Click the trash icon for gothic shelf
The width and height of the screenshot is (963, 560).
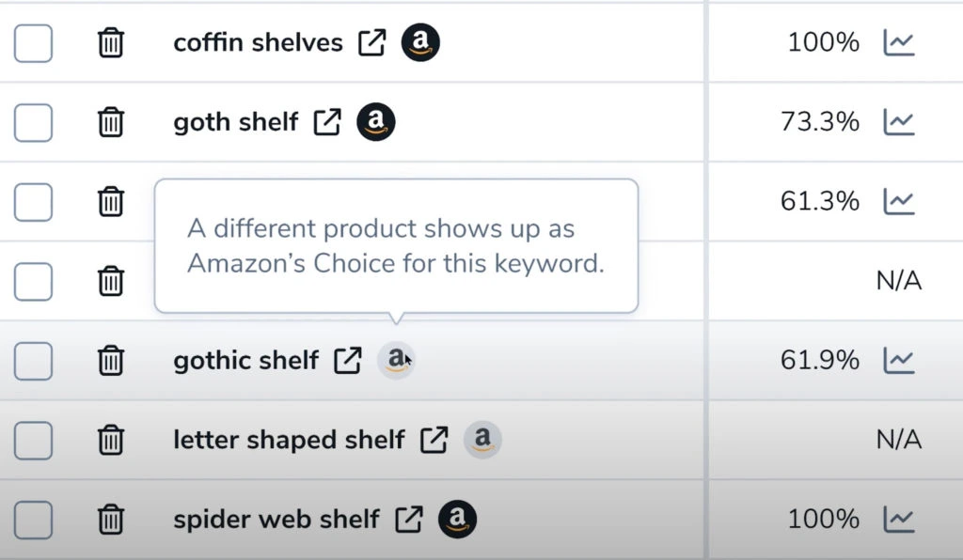pos(111,360)
